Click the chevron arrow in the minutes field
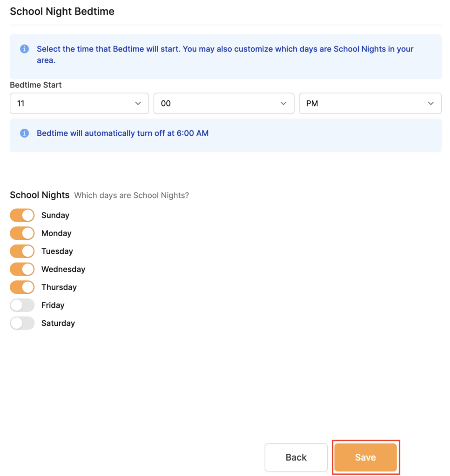The height and width of the screenshot is (476, 450). point(283,104)
